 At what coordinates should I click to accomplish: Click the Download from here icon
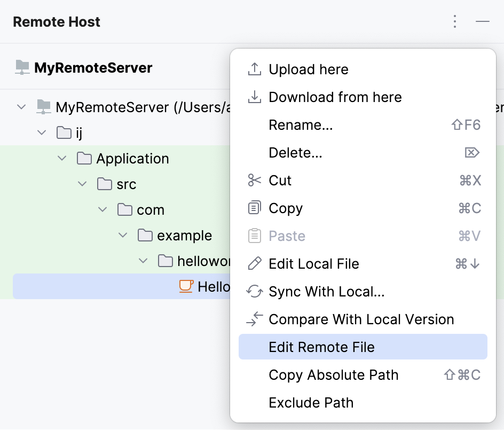pyautogui.click(x=255, y=97)
